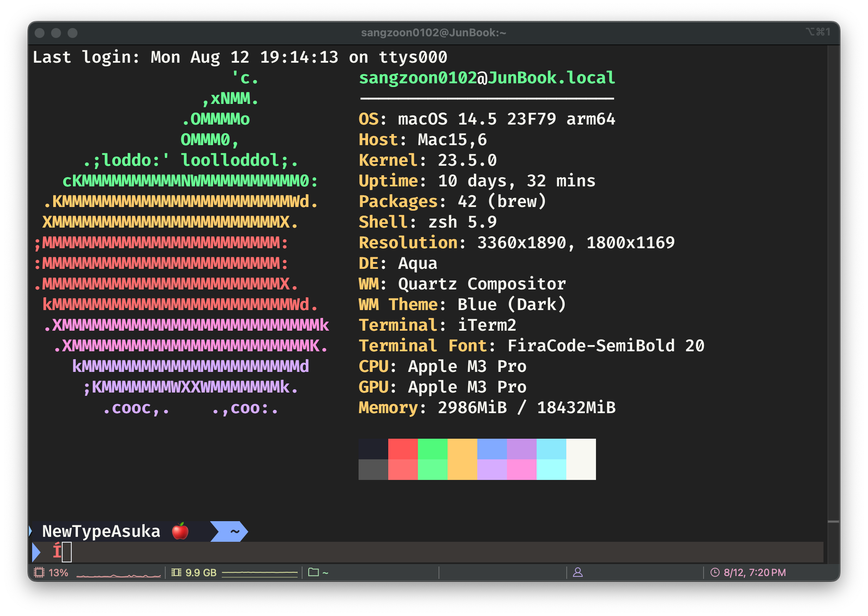Image resolution: width=868 pixels, height=616 pixels.
Task: Click the red apple emoji in the prompt
Action: (180, 531)
